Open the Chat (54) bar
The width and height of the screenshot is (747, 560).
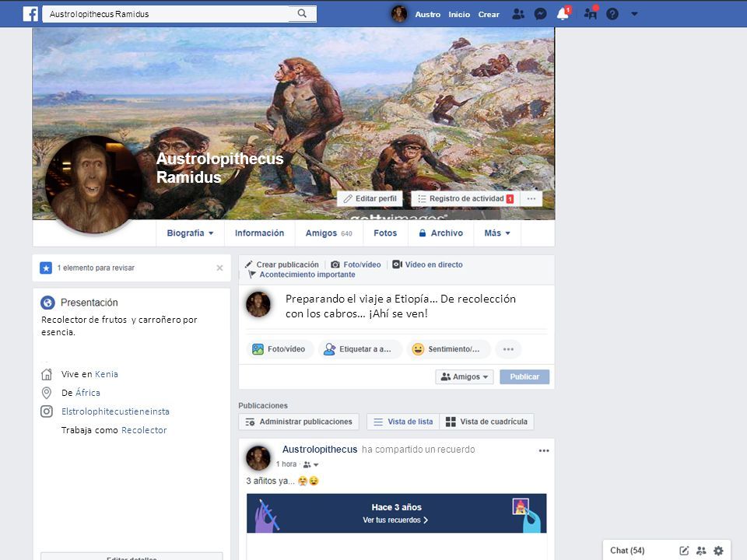coord(627,551)
